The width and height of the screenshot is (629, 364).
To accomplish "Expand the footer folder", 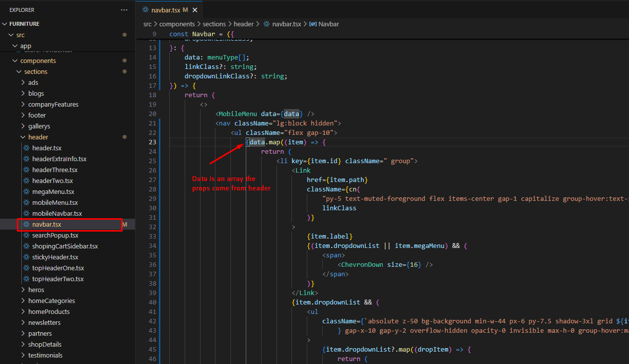I will click(23, 116).
